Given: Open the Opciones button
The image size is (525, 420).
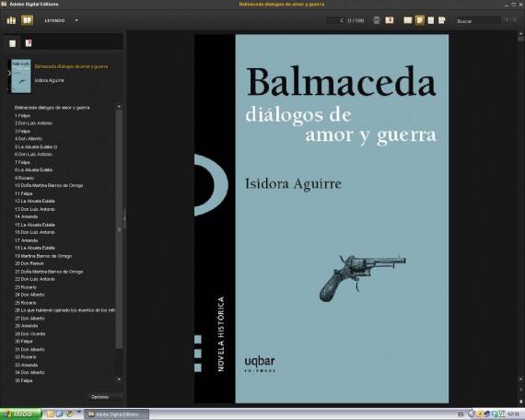Looking at the screenshot, I should click(x=105, y=397).
